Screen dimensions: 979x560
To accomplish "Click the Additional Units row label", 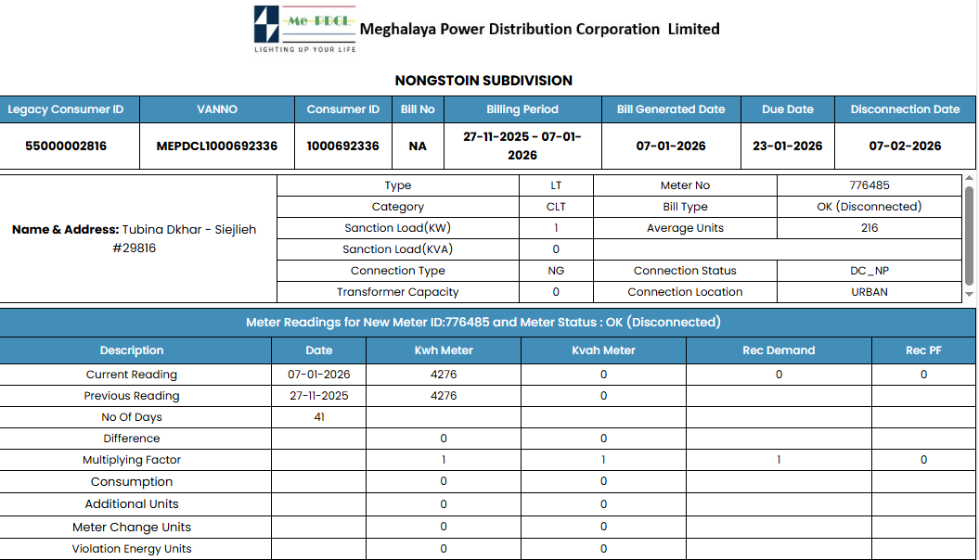I will [132, 503].
